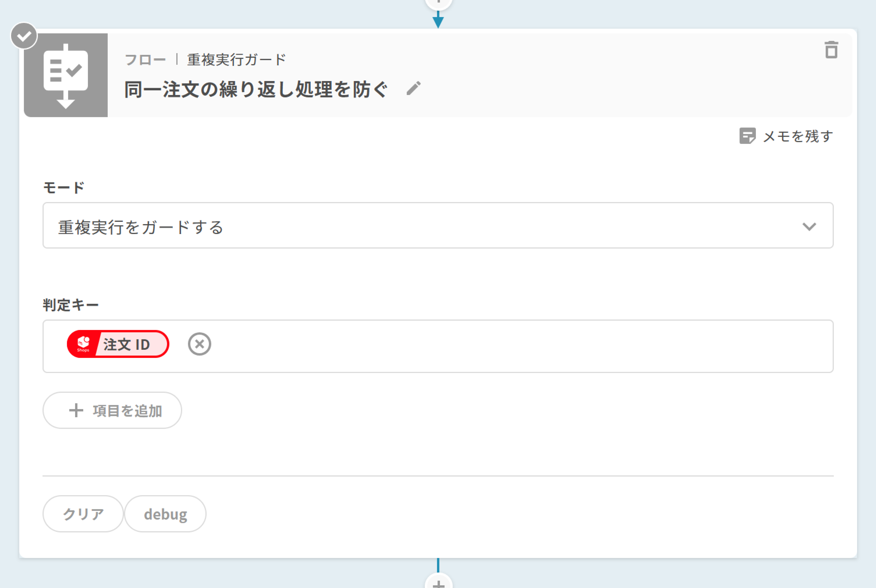Click the pencil edit title icon
The width and height of the screenshot is (876, 588).
coord(413,88)
